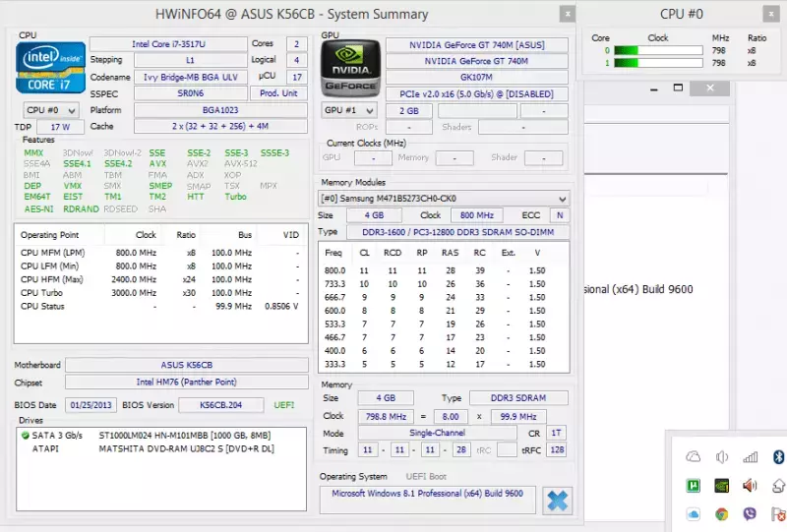Click the PCIe v2.0 x16 [DISABLED] field

tap(477, 93)
